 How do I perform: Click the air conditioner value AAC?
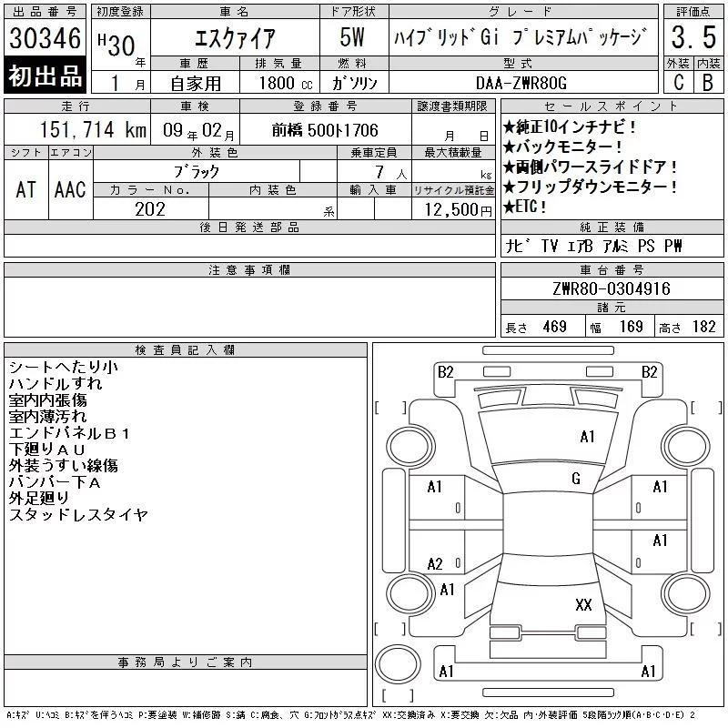click(70, 190)
